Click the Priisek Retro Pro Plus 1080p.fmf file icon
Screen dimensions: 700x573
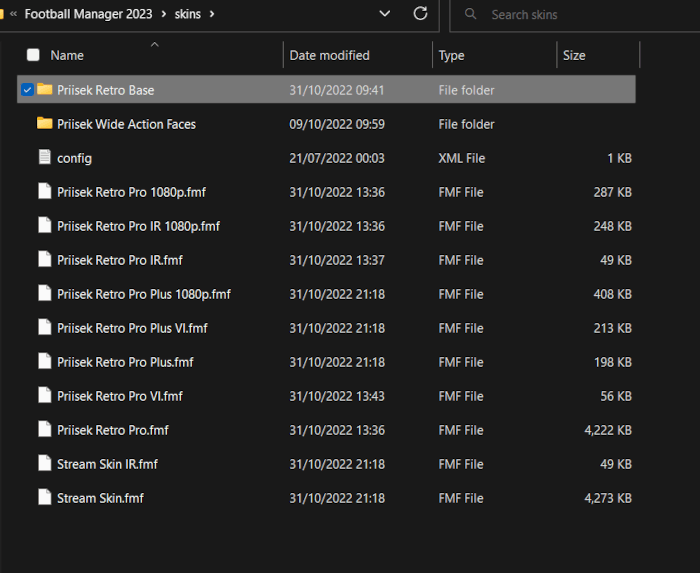(x=45, y=293)
